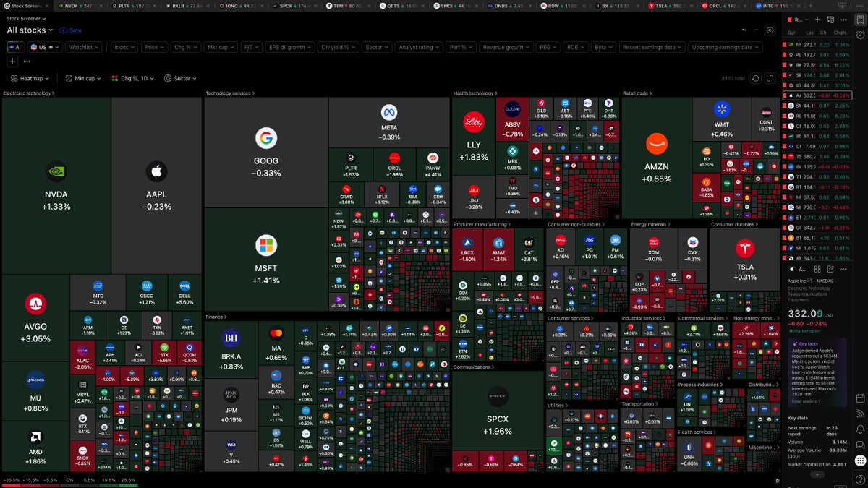Open the Analyst rating filter dropdown
Image resolution: width=868 pixels, height=488 pixels.
[418, 47]
